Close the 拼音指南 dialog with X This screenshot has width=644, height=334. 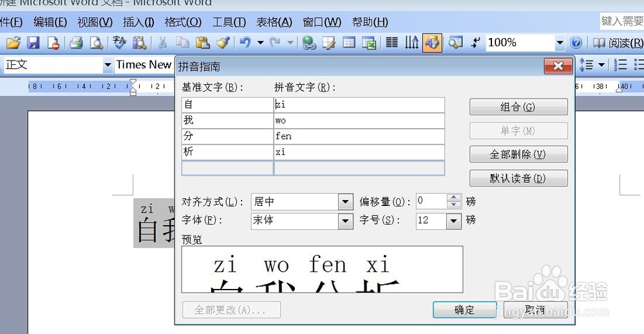pyautogui.click(x=558, y=66)
